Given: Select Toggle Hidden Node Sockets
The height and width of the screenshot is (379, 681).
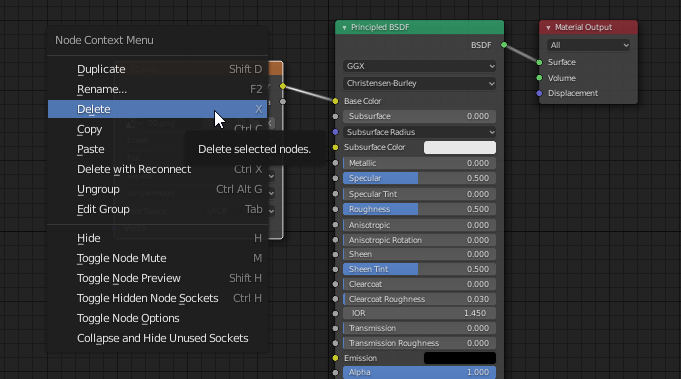Looking at the screenshot, I should (157, 298).
